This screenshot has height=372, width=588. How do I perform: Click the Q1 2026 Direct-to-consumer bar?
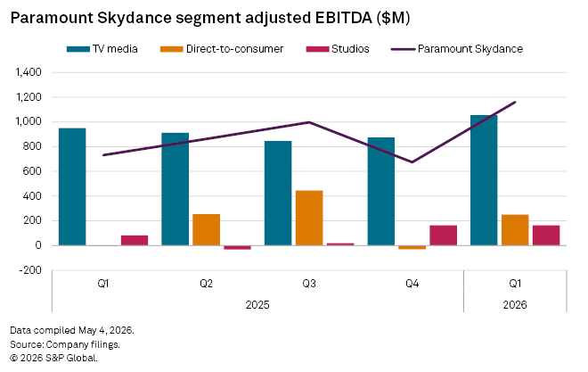pos(515,230)
